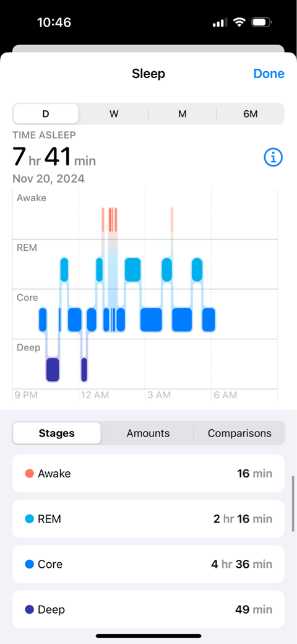Tap the scrollbar indicator on right edge
Screen dimensions: 297x644
click(x=293, y=504)
